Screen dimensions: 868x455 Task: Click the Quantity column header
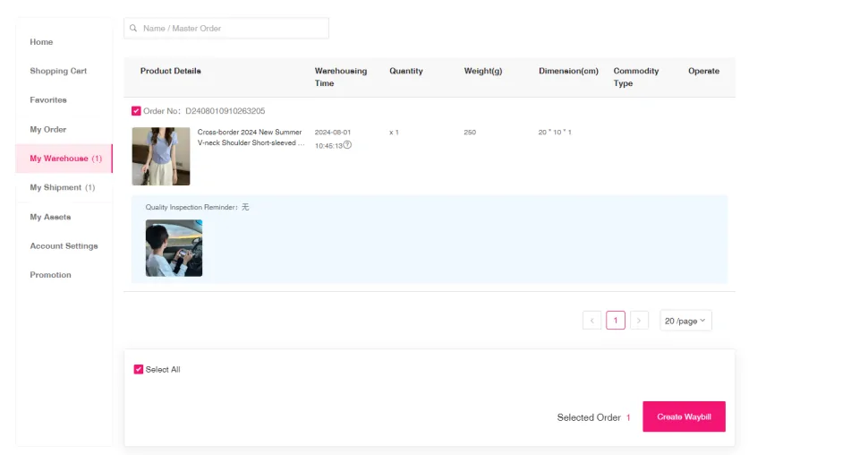point(405,71)
